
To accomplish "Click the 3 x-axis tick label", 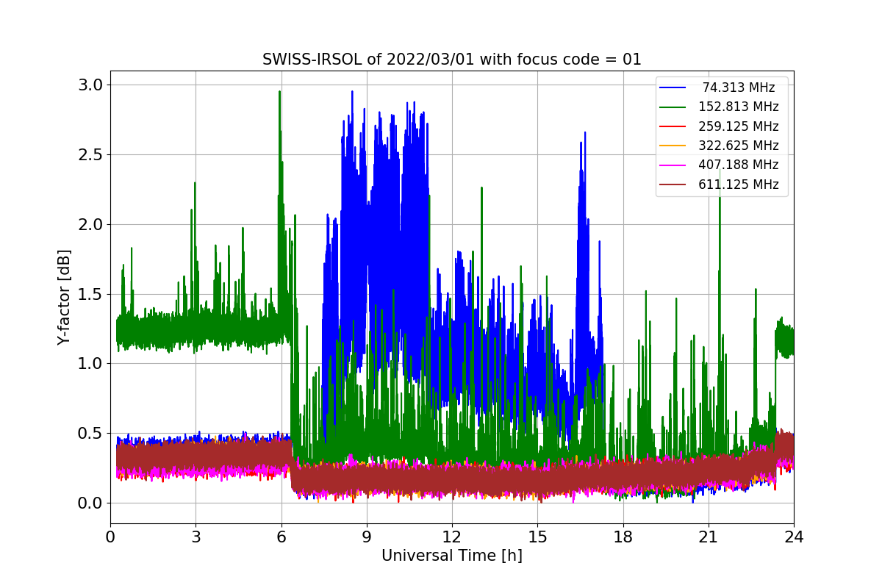I will 196,537.
